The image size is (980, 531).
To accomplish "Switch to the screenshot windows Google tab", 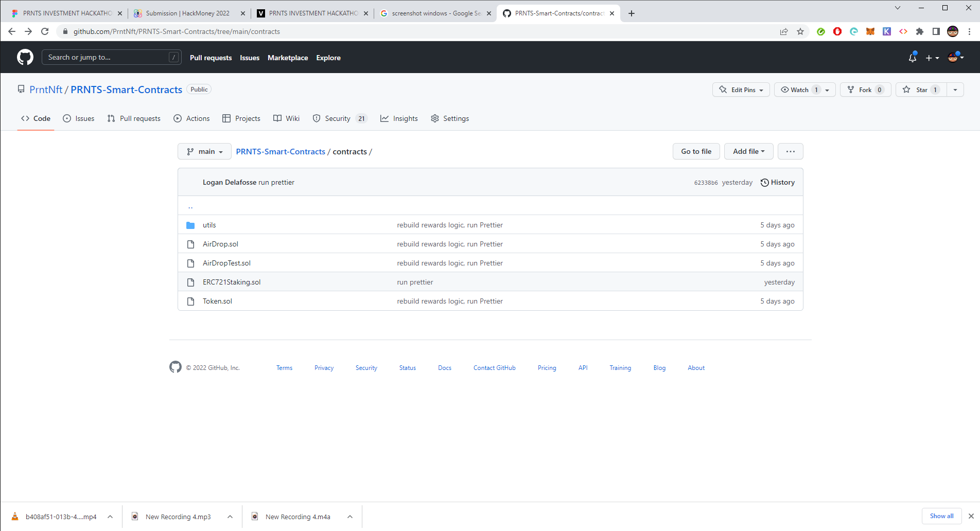I will click(x=436, y=13).
